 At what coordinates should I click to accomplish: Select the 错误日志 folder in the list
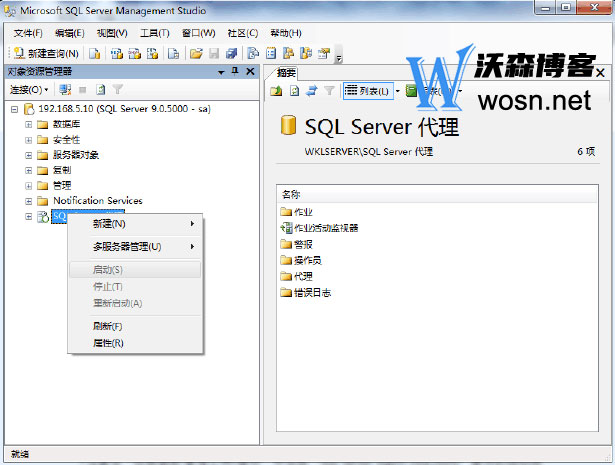[306, 292]
